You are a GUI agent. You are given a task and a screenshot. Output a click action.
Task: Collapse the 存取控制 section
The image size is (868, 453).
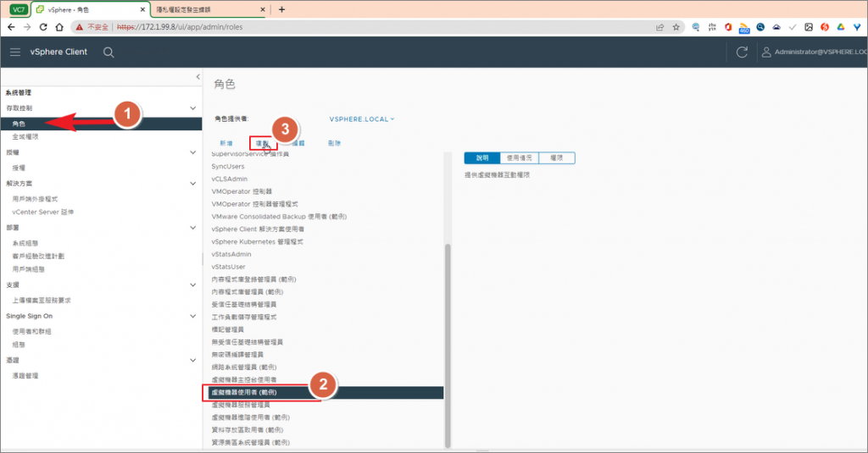(192, 108)
